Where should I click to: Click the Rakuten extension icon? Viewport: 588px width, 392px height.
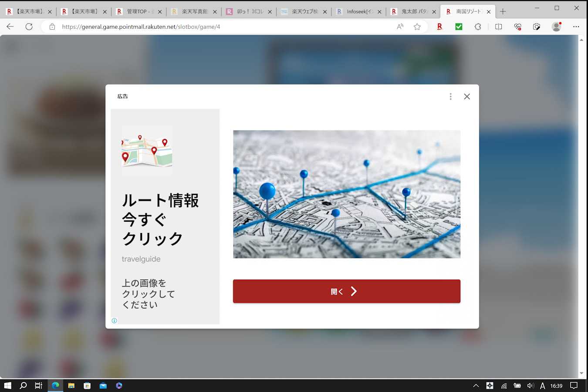[x=439, y=27]
